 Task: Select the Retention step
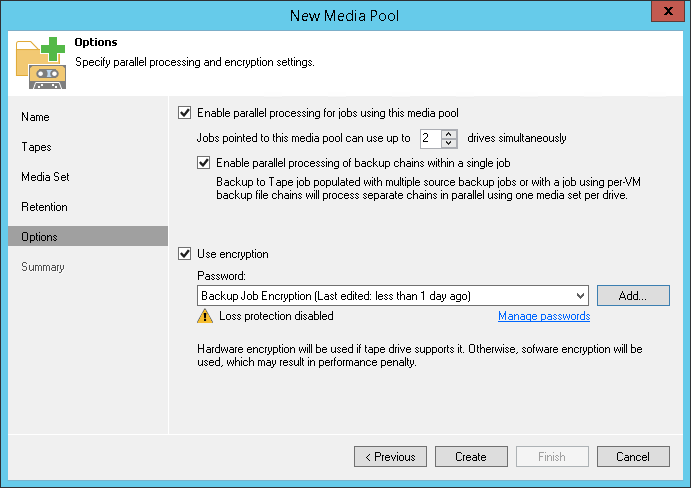(44, 207)
